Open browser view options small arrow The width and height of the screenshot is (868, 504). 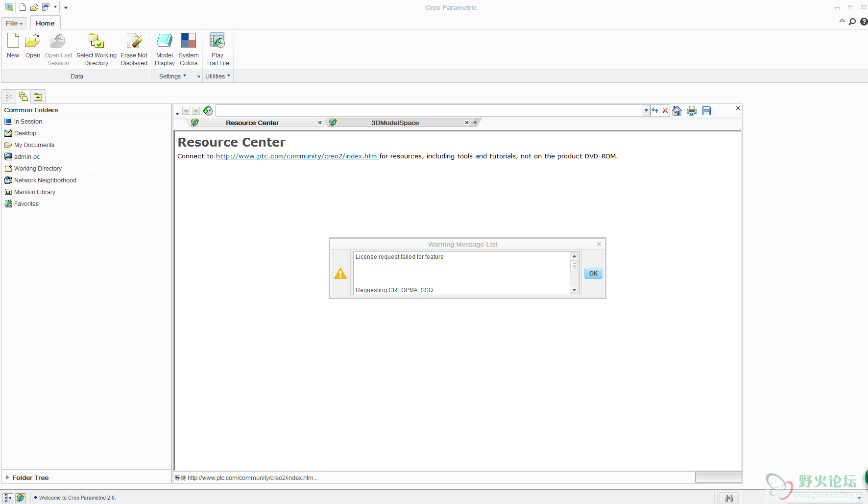pyautogui.click(x=177, y=114)
